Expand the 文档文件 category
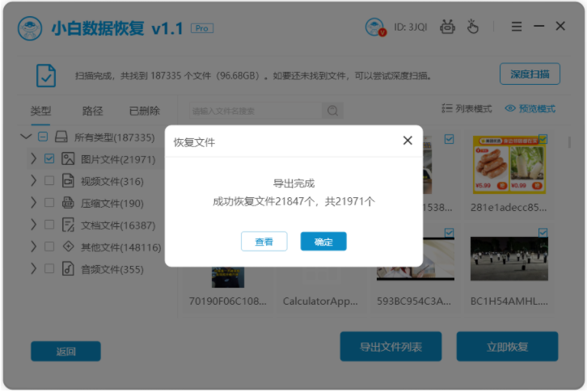 point(33,225)
